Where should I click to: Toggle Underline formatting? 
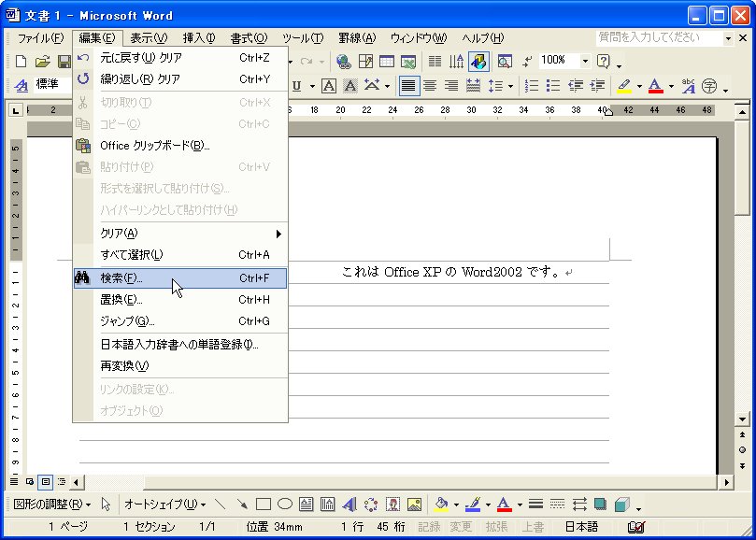(296, 86)
